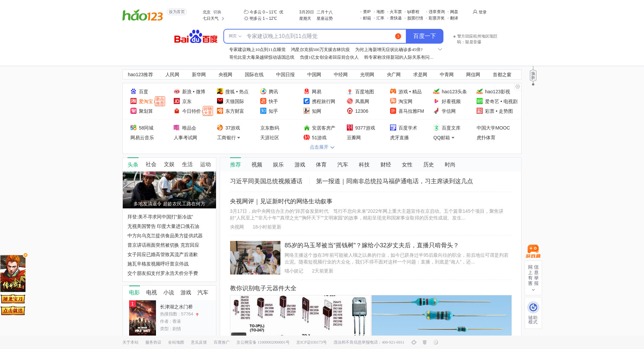Click the hot search count badge

point(398,36)
